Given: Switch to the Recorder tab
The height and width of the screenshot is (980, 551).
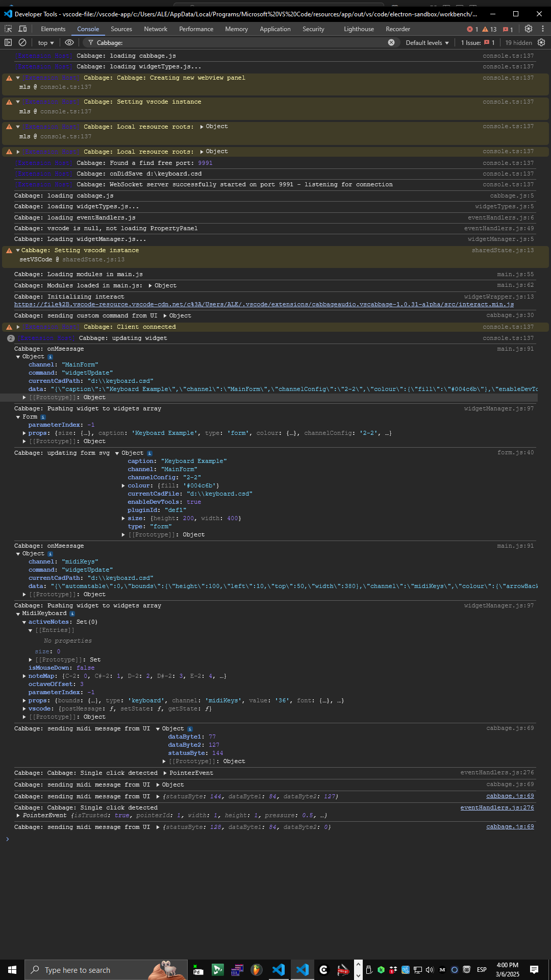Looking at the screenshot, I should point(398,29).
